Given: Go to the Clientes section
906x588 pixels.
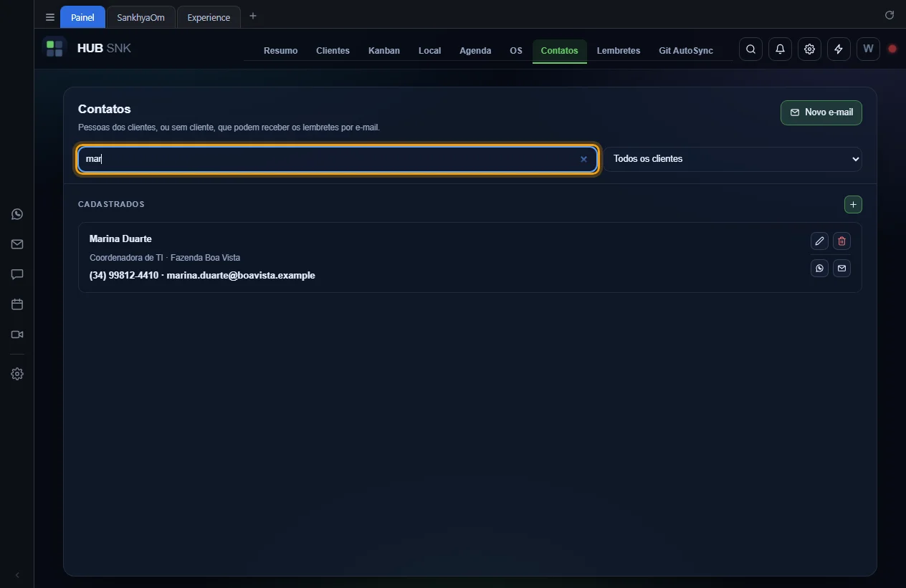Looking at the screenshot, I should point(333,51).
